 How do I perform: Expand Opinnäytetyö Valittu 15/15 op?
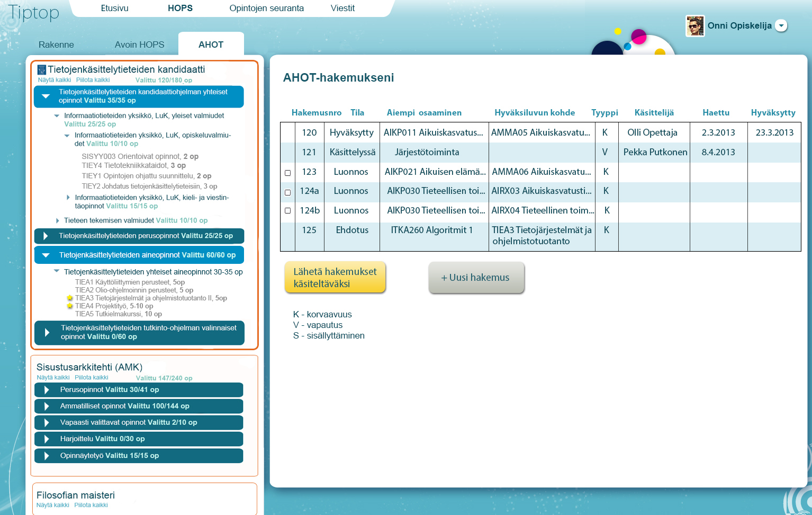coord(47,456)
